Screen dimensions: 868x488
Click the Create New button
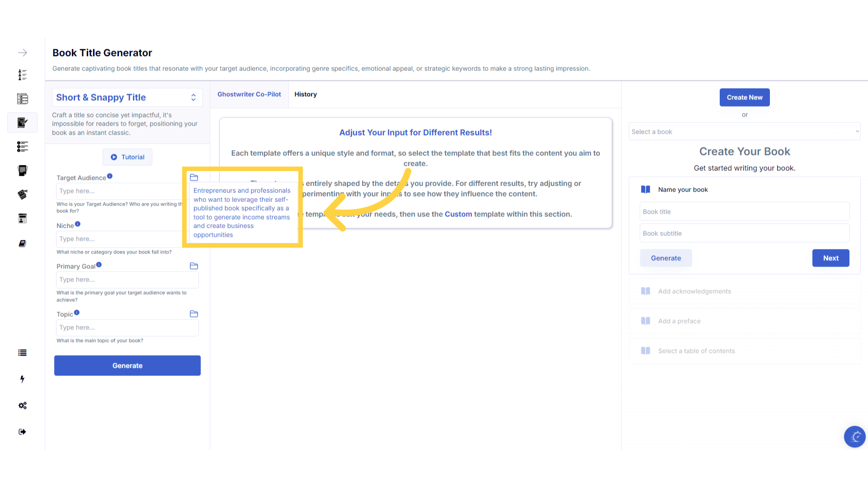pyautogui.click(x=744, y=98)
